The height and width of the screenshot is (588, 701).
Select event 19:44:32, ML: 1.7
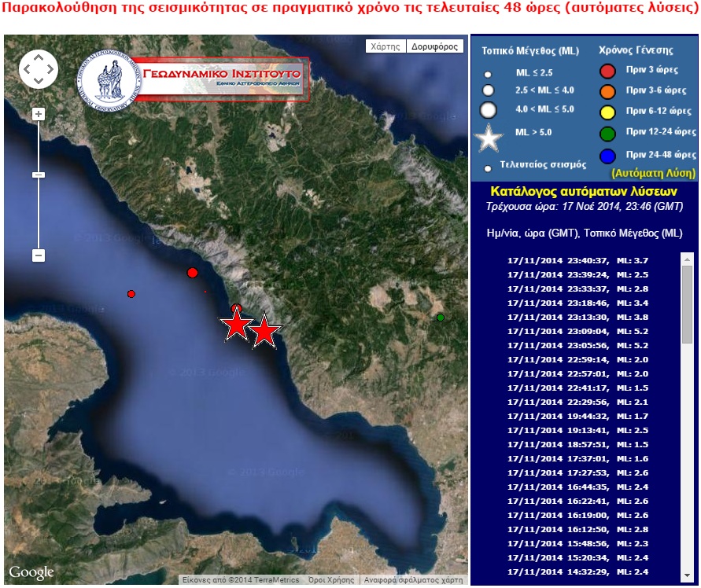pyautogui.click(x=577, y=417)
